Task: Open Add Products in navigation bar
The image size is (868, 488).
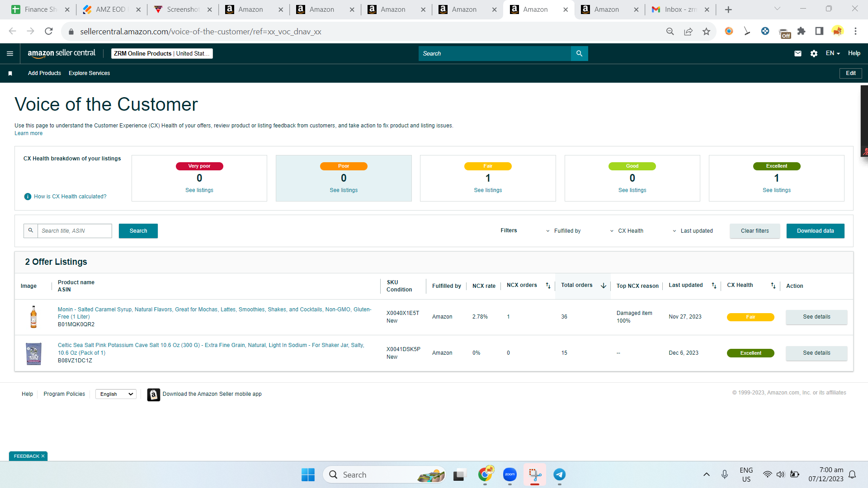Action: (x=44, y=73)
